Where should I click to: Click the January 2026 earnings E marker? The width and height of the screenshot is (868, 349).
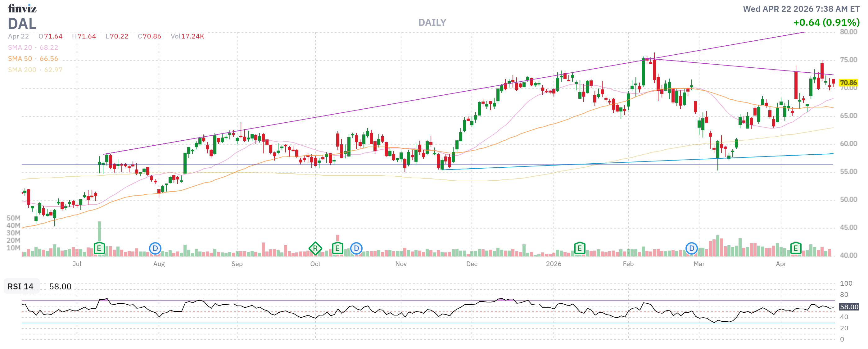(x=579, y=249)
